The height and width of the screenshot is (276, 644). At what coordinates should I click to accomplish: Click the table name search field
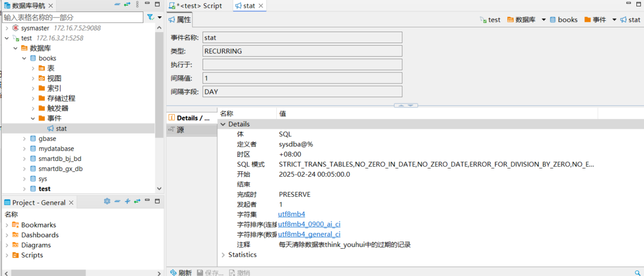coord(73,17)
